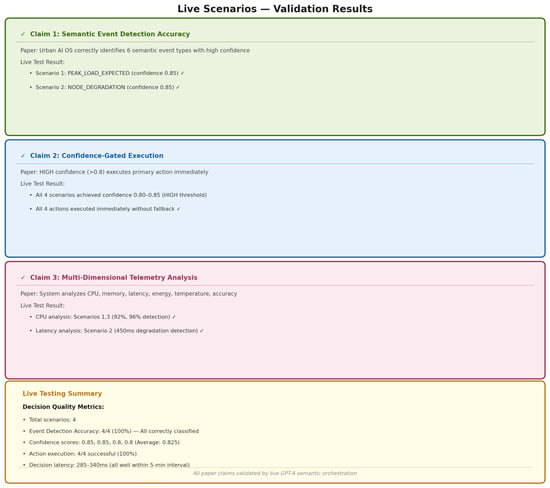Click the Confidence scores average 0.825 bullet
The width and height of the screenshot is (550, 488).
click(104, 442)
